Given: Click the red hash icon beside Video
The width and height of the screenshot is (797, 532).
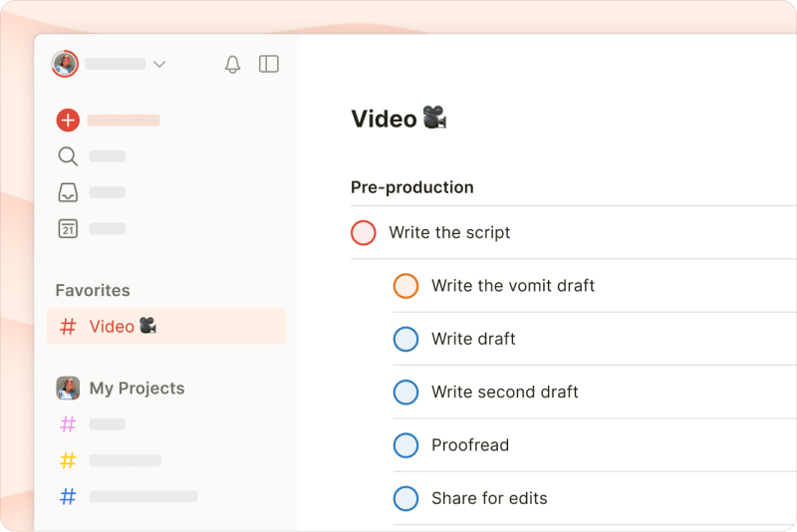Looking at the screenshot, I should tap(68, 326).
